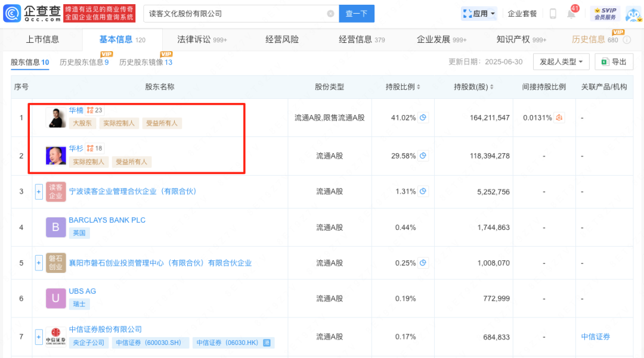Expand row 7 中信证券股份有限公司
This screenshot has height=358, width=644.
(39, 337)
